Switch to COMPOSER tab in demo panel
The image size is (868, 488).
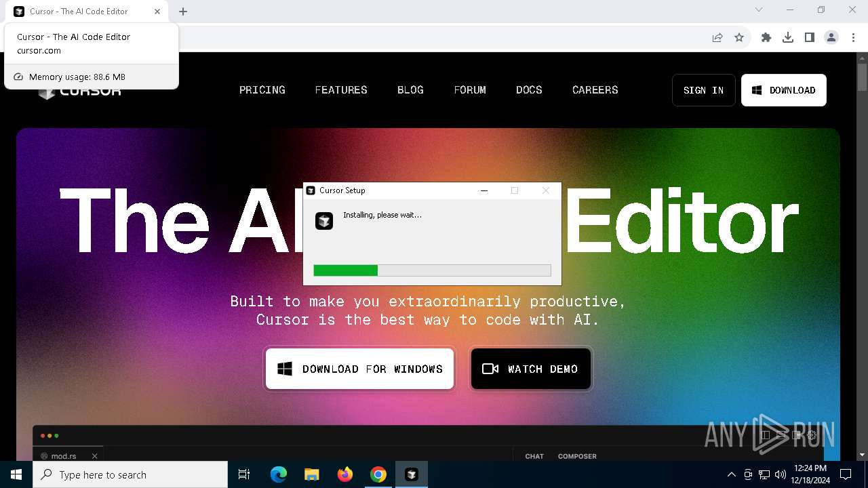[x=577, y=456]
